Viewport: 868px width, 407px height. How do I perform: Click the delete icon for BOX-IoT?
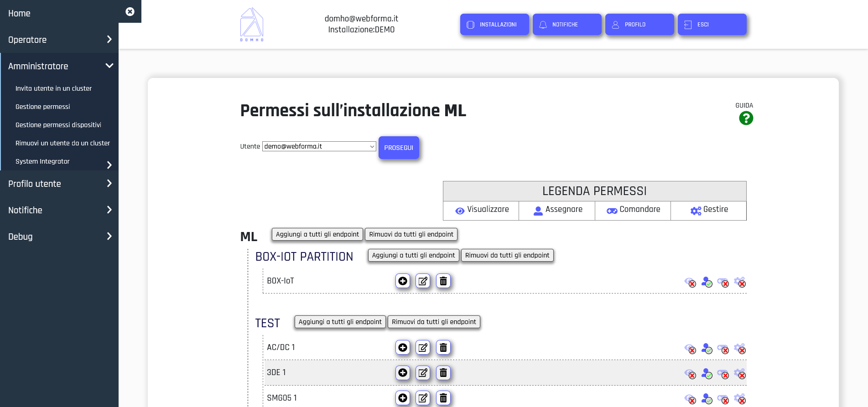(x=443, y=281)
